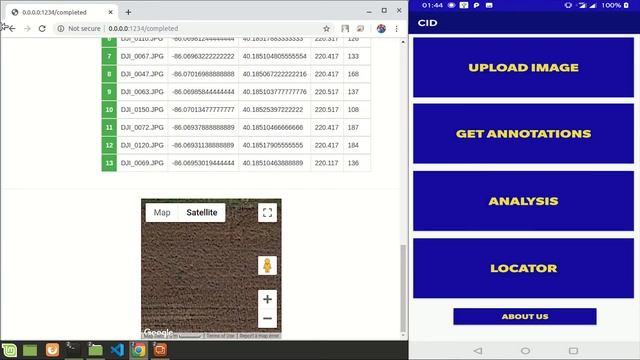640x360 pixels.
Task: Click the Street View pegman icon
Action: pyautogui.click(x=267, y=266)
